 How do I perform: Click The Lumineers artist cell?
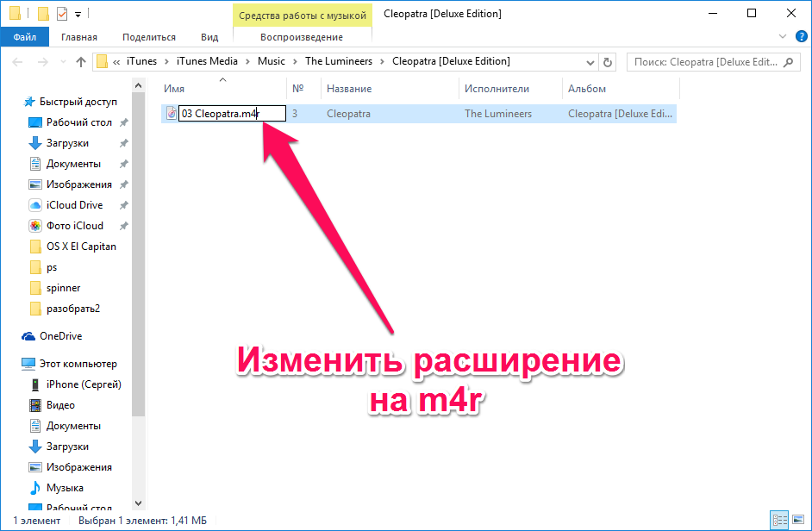497,114
